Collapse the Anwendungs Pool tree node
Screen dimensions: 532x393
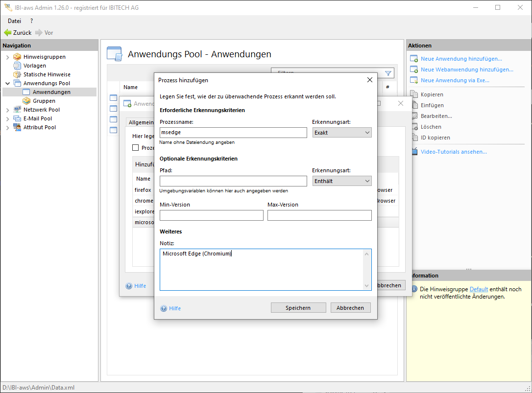[7, 83]
